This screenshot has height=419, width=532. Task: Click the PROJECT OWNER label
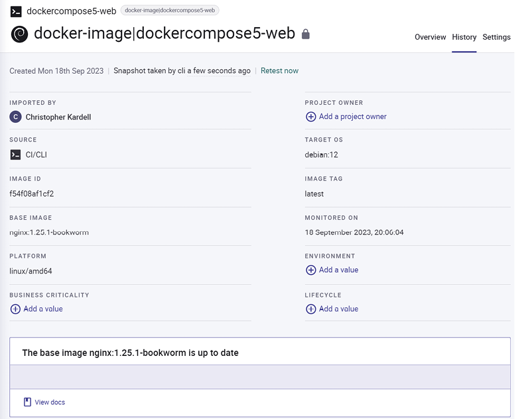[334, 102]
